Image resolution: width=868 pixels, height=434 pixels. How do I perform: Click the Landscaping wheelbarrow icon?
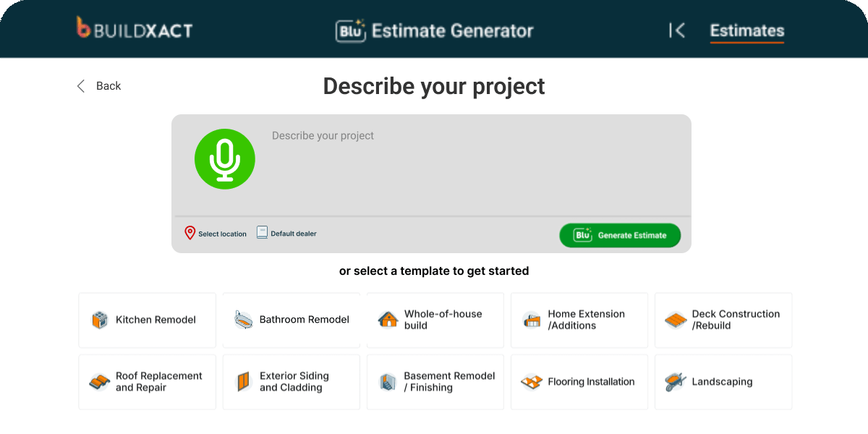coord(675,382)
